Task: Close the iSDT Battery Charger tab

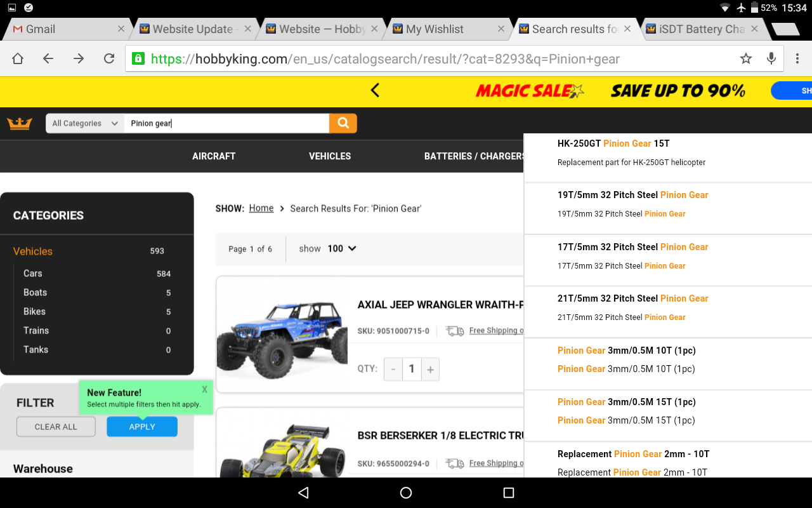Action: point(754,29)
